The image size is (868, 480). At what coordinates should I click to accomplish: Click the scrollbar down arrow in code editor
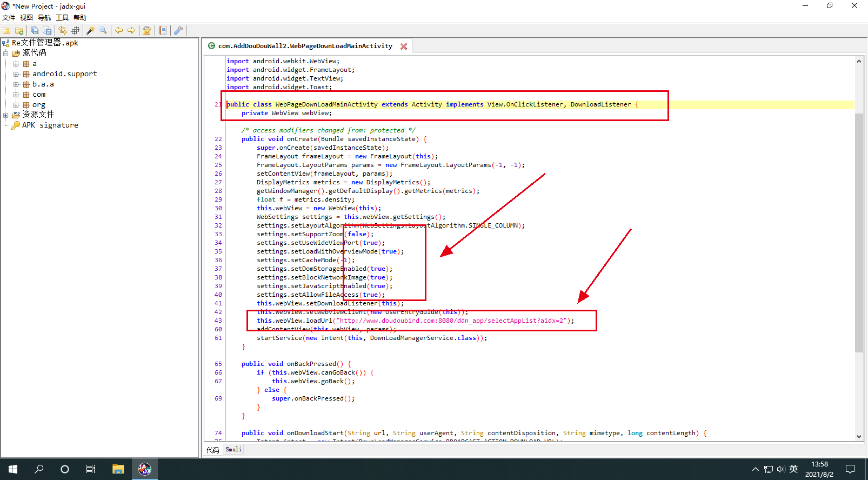click(859, 437)
